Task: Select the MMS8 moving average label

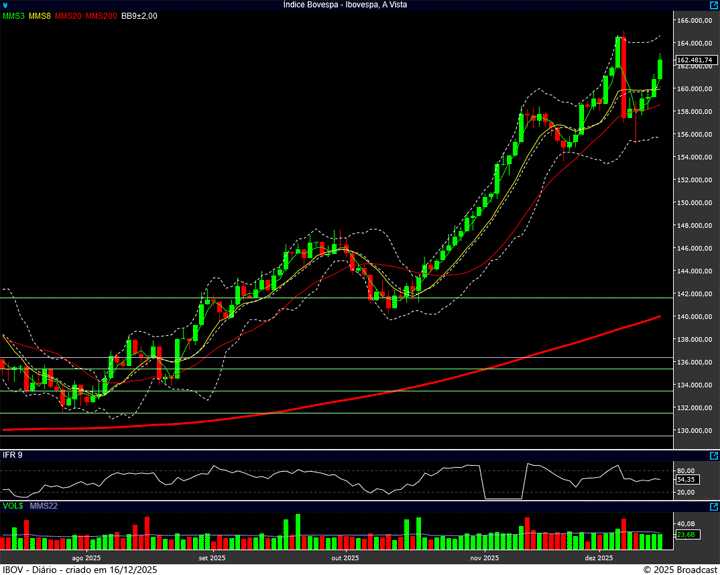Action: pos(40,16)
